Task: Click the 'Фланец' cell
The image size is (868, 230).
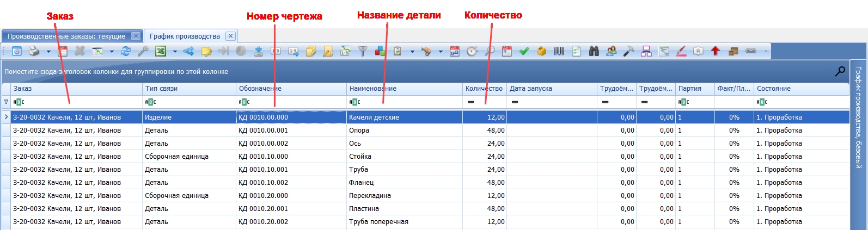Action: 405,183
